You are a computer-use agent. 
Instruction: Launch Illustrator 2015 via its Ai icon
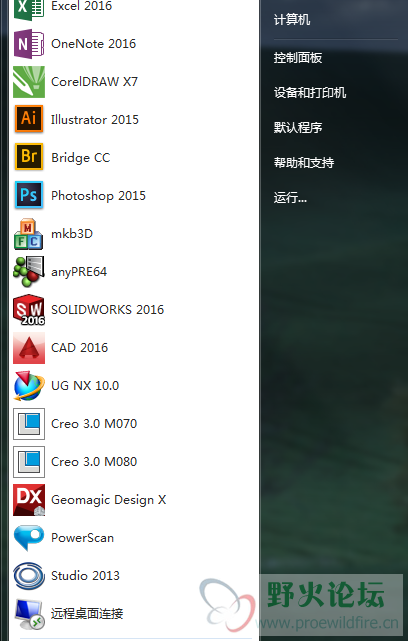click(29, 119)
